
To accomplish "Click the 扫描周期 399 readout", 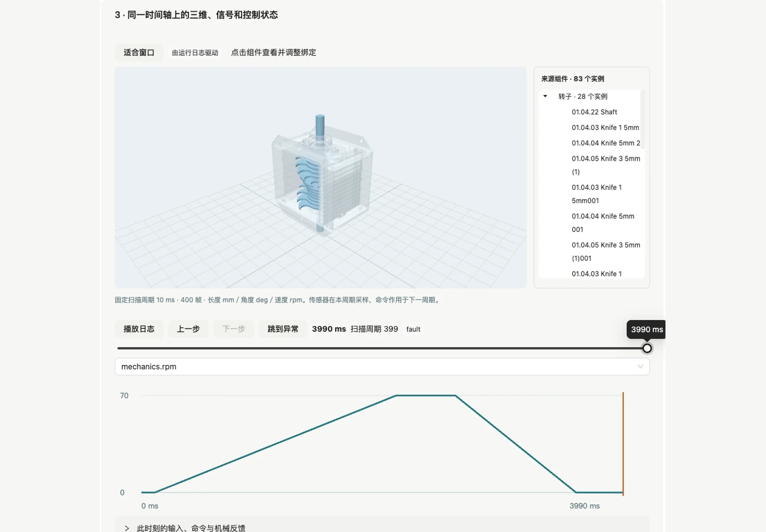I will (x=374, y=329).
